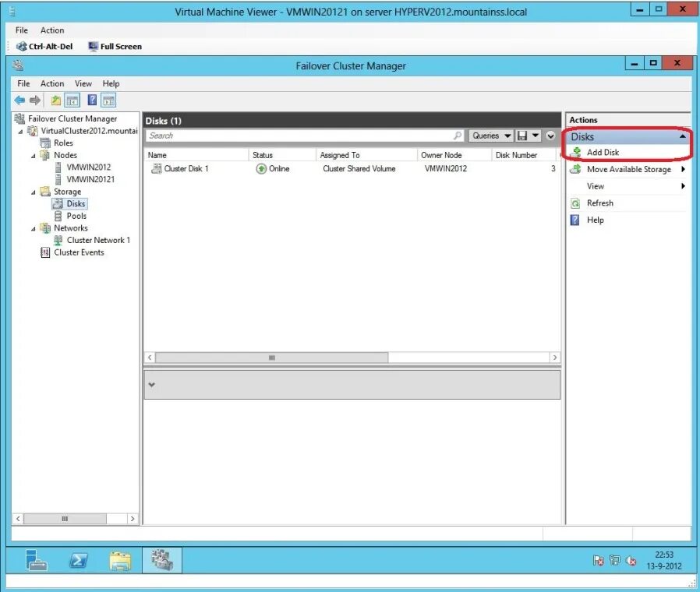
Task: Collapse the Disks actions section
Action: [682, 136]
